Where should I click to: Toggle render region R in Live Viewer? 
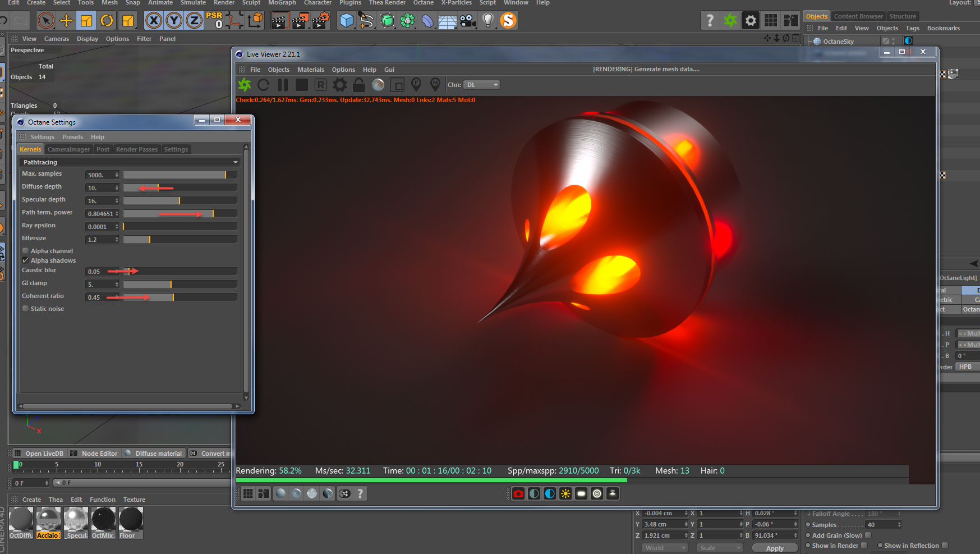[x=321, y=85]
